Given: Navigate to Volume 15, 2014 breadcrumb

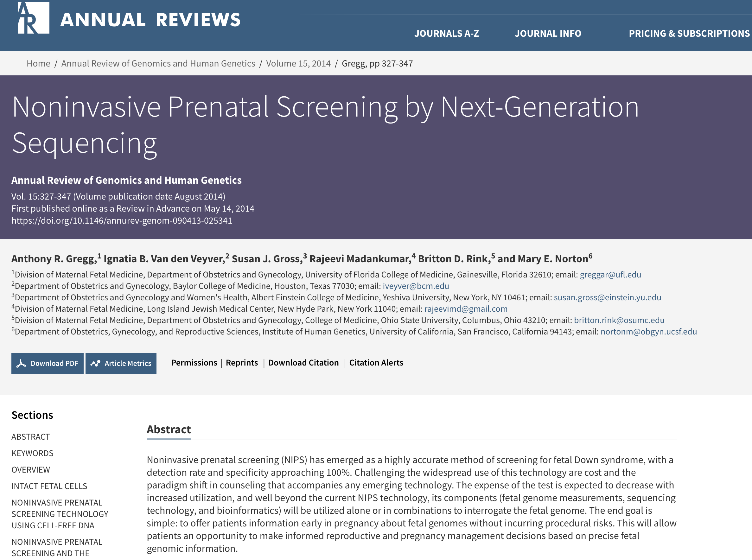Looking at the screenshot, I should coord(298,63).
